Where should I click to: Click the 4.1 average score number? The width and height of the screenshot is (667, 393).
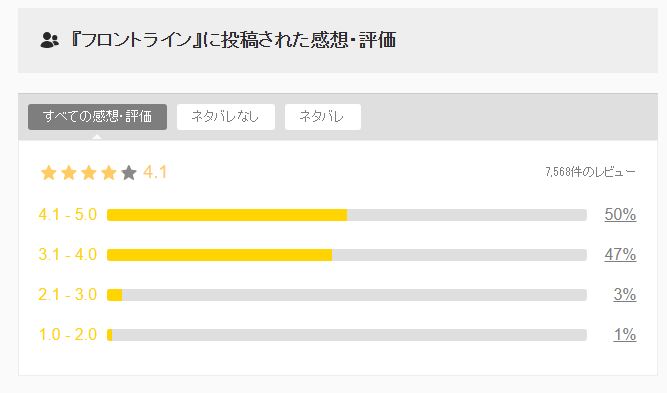click(155, 173)
